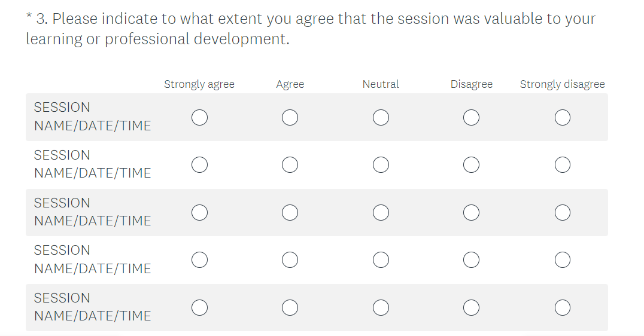
Task: Mark Neutral in the fifth session row
Action: point(381,307)
